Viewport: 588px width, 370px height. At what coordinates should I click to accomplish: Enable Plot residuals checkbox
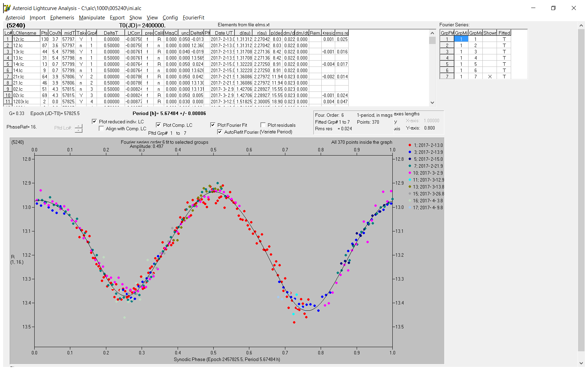click(x=263, y=125)
